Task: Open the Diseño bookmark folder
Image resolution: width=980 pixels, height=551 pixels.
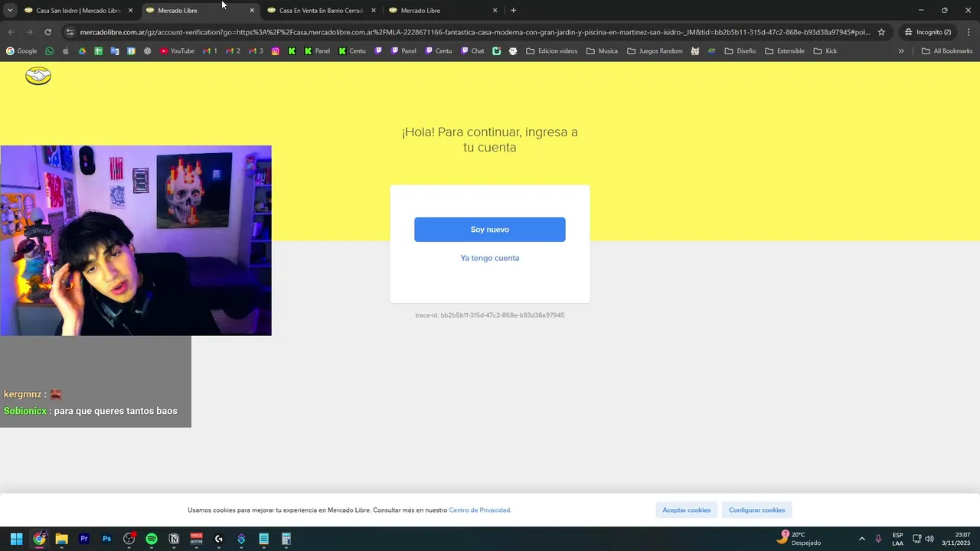Action: (x=740, y=51)
